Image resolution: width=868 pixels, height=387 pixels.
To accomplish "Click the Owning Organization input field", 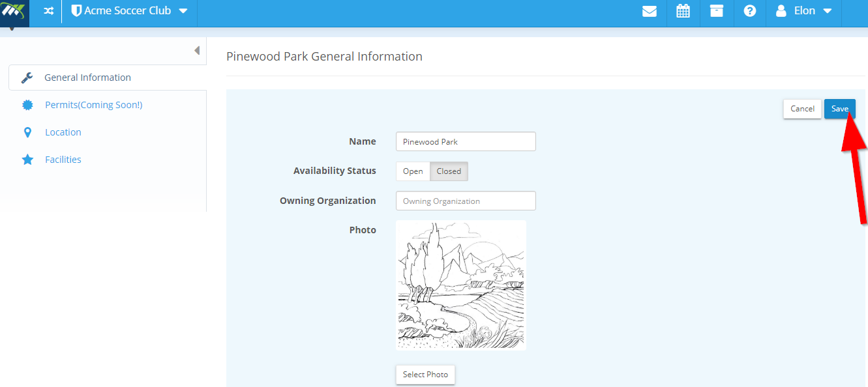I will click(x=466, y=201).
